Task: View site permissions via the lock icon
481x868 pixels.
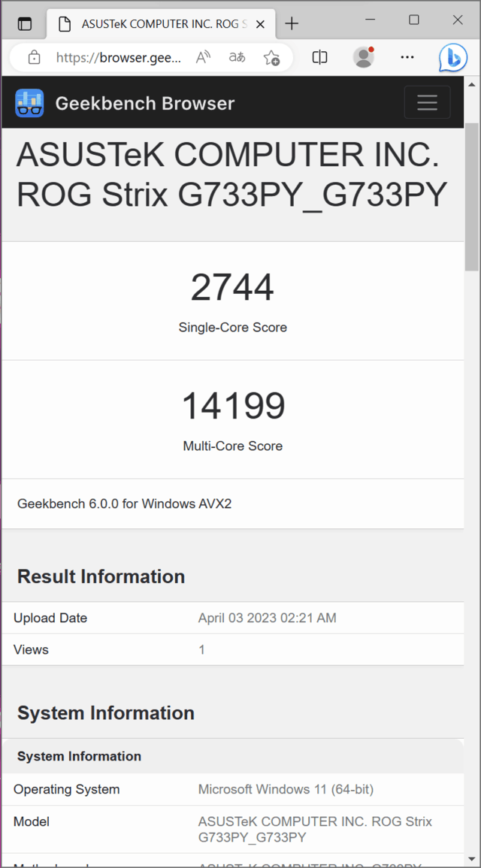Action: coord(34,57)
